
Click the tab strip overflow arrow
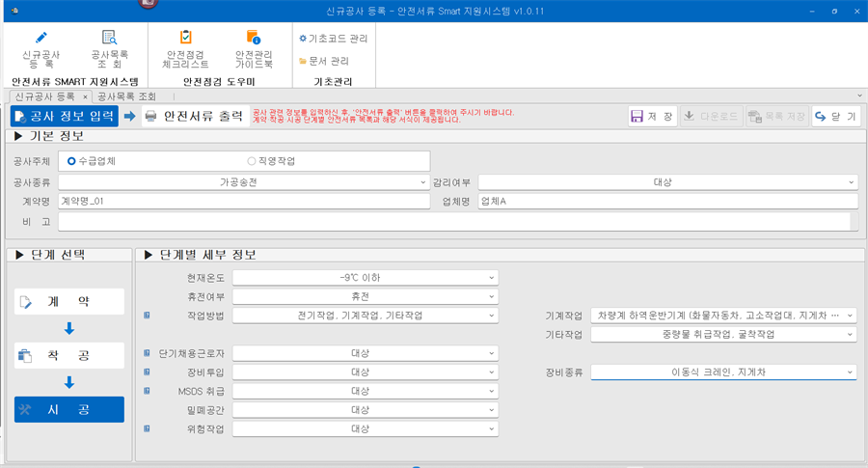[x=859, y=96]
